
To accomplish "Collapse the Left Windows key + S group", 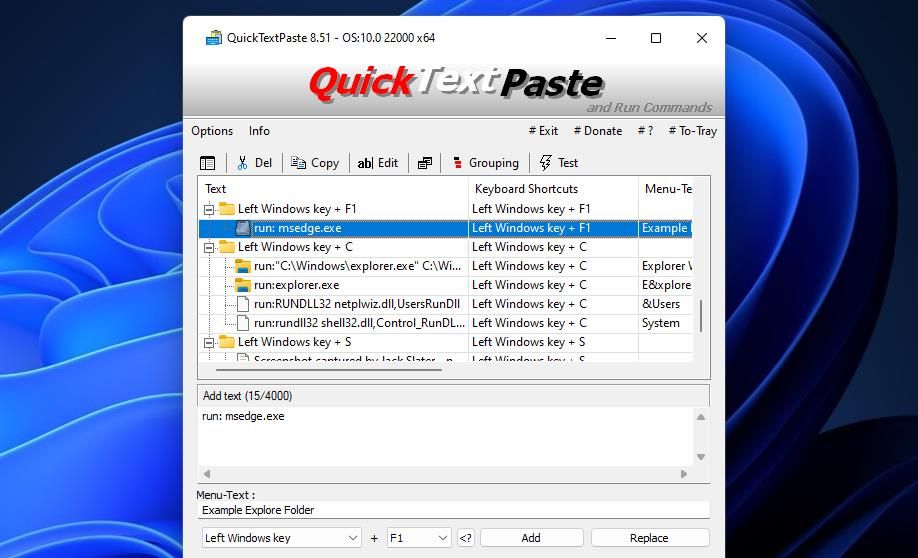I will [x=208, y=343].
